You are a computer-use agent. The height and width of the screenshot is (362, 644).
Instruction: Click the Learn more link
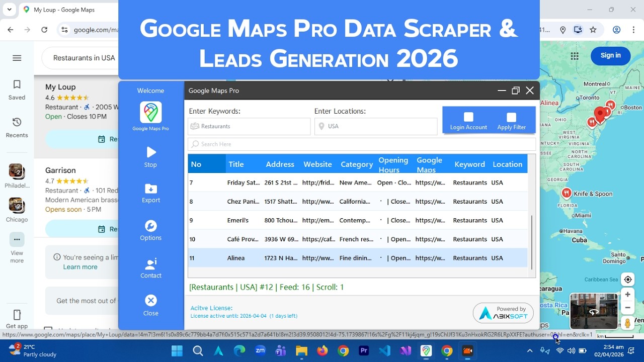click(x=80, y=267)
